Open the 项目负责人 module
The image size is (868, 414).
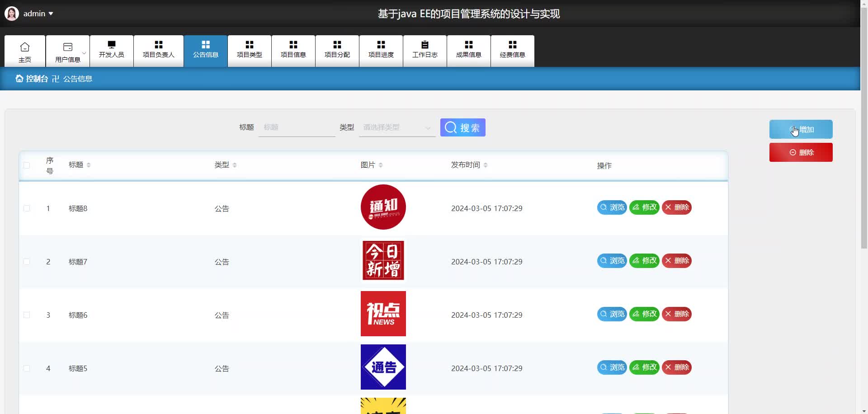coord(158,51)
